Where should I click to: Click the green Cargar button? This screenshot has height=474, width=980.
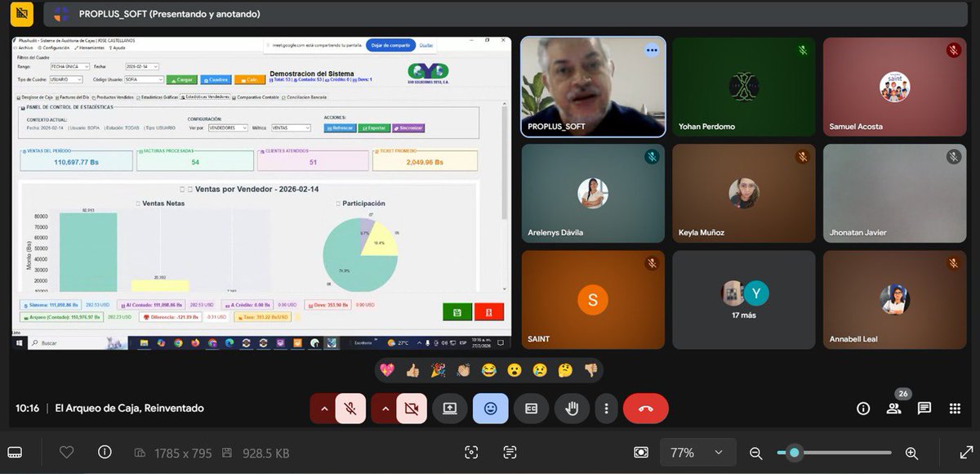tap(182, 79)
